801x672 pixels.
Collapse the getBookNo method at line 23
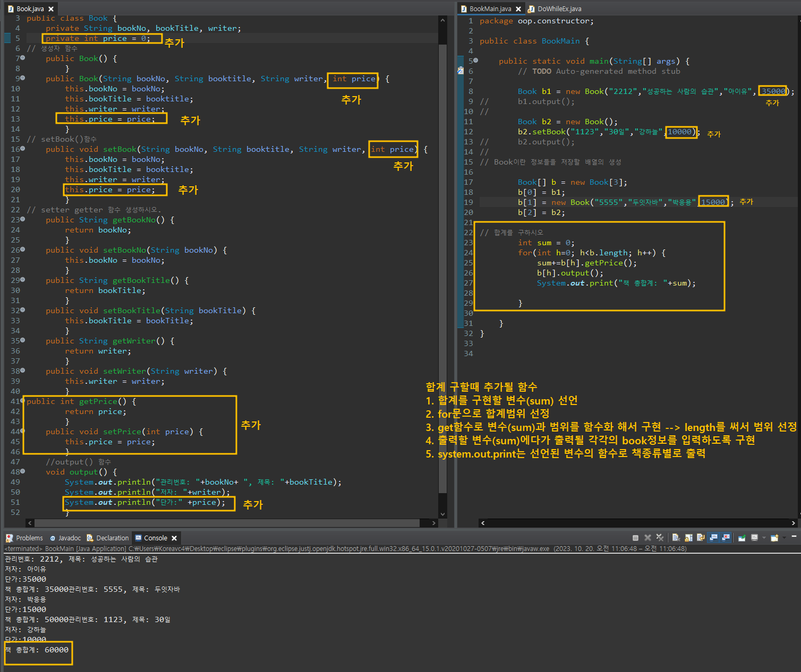pyautogui.click(x=22, y=219)
